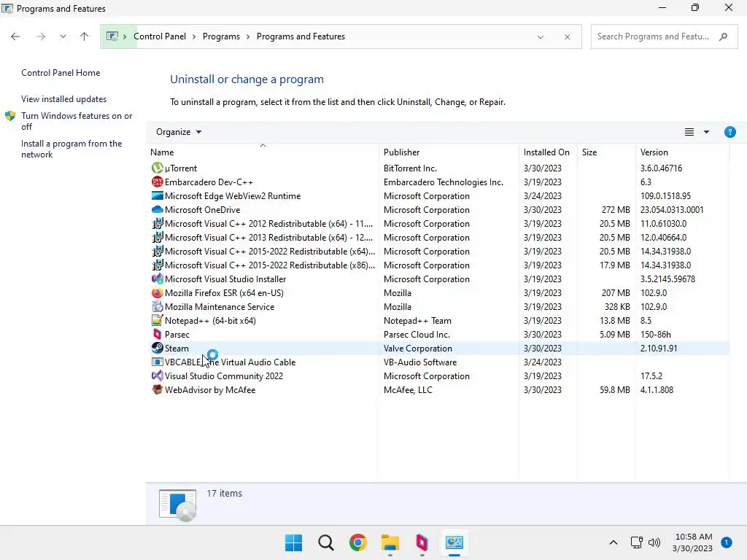Click the Visual C++ 2013 Redistributable icon

158,237
